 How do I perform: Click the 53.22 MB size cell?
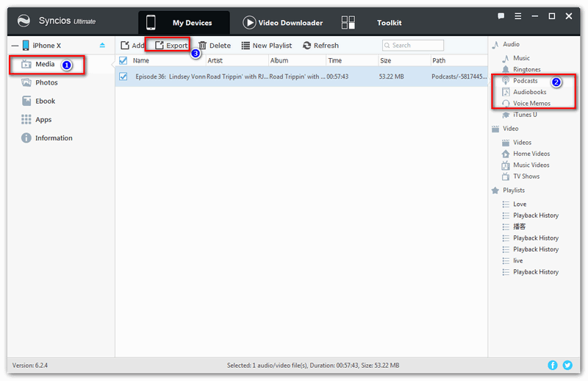pos(391,76)
